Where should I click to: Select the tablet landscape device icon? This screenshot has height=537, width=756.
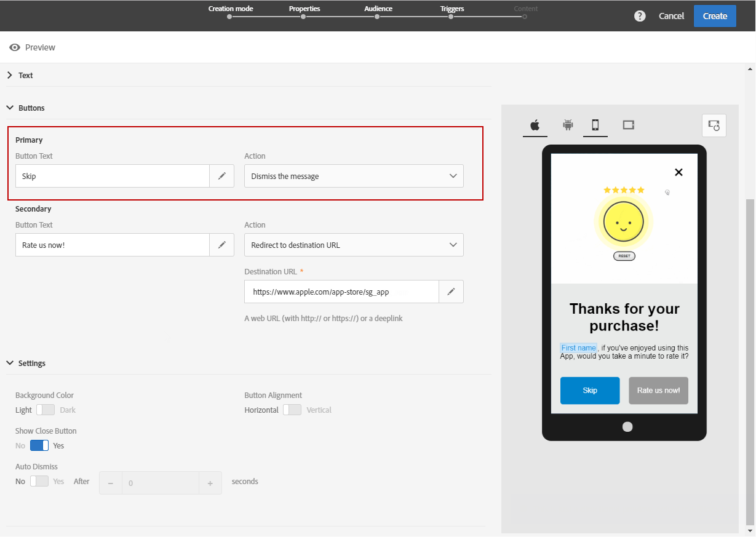pyautogui.click(x=628, y=125)
